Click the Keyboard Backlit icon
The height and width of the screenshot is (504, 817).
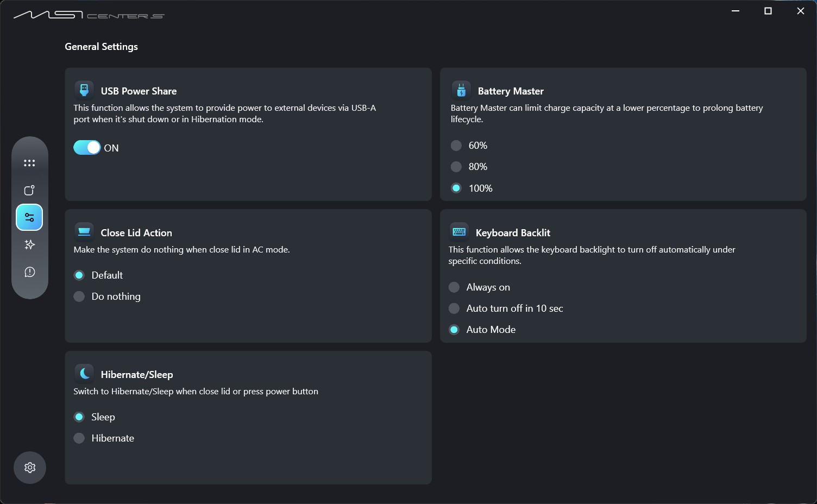pyautogui.click(x=459, y=232)
